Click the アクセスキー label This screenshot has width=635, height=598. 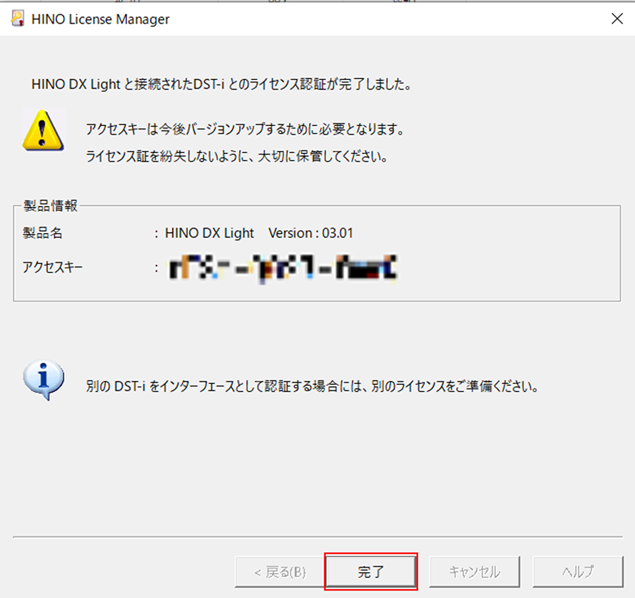click(x=52, y=267)
